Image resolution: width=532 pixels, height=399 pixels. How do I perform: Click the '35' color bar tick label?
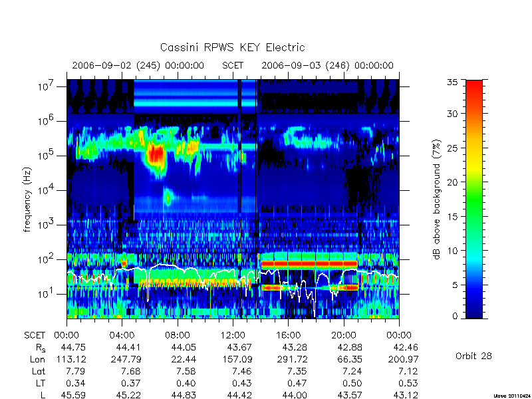[452, 82]
